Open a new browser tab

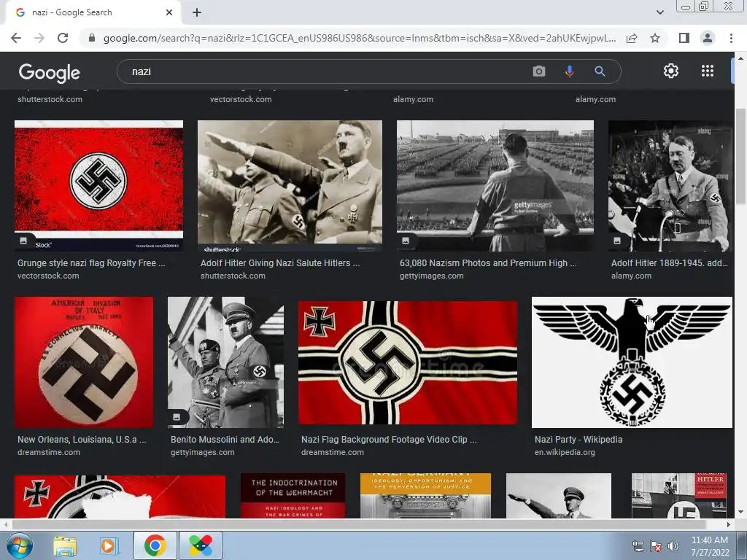pos(197,12)
